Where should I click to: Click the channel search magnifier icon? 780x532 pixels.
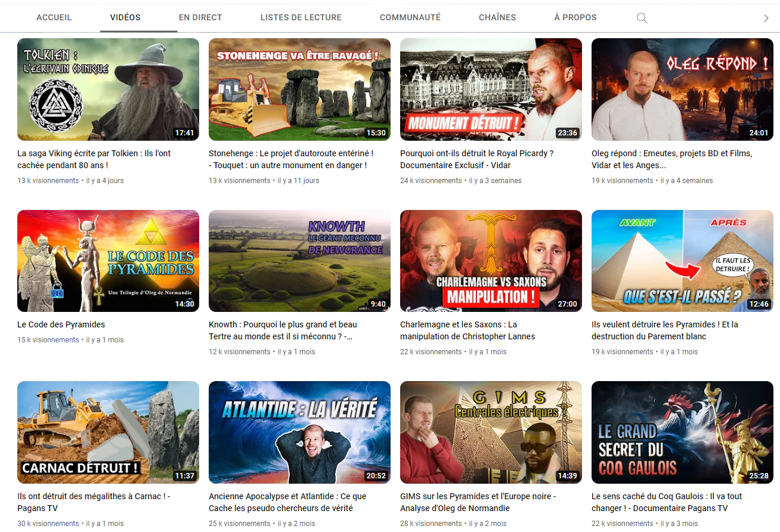coord(642,18)
